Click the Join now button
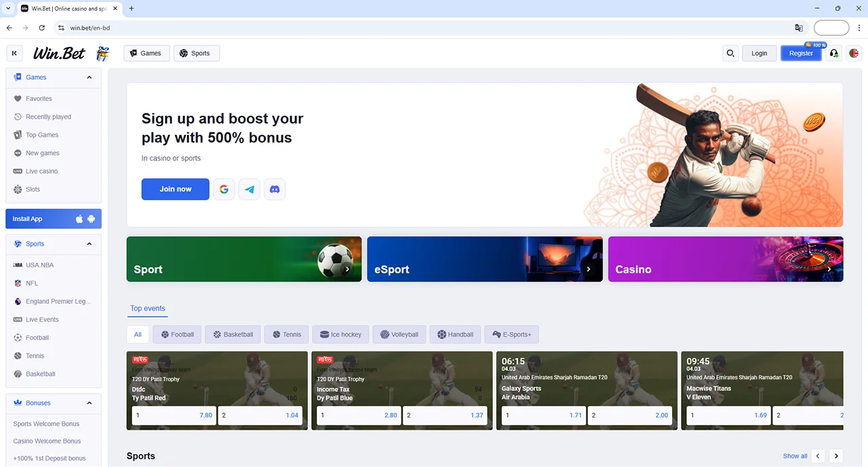868x467 pixels. pyautogui.click(x=175, y=189)
